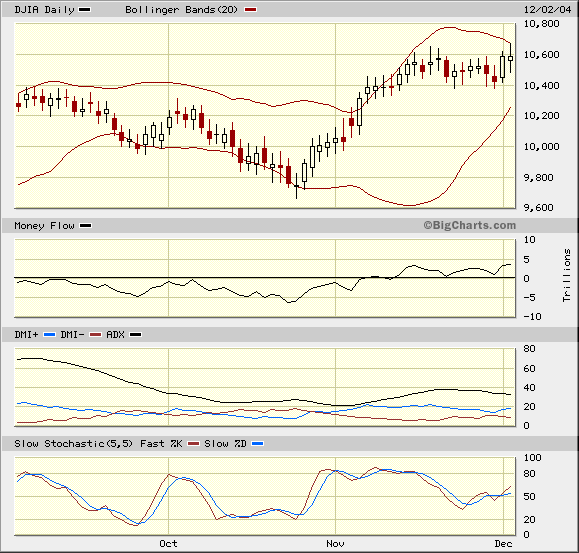Click the 12/02/04 date label
579x553 pixels.
point(547,10)
